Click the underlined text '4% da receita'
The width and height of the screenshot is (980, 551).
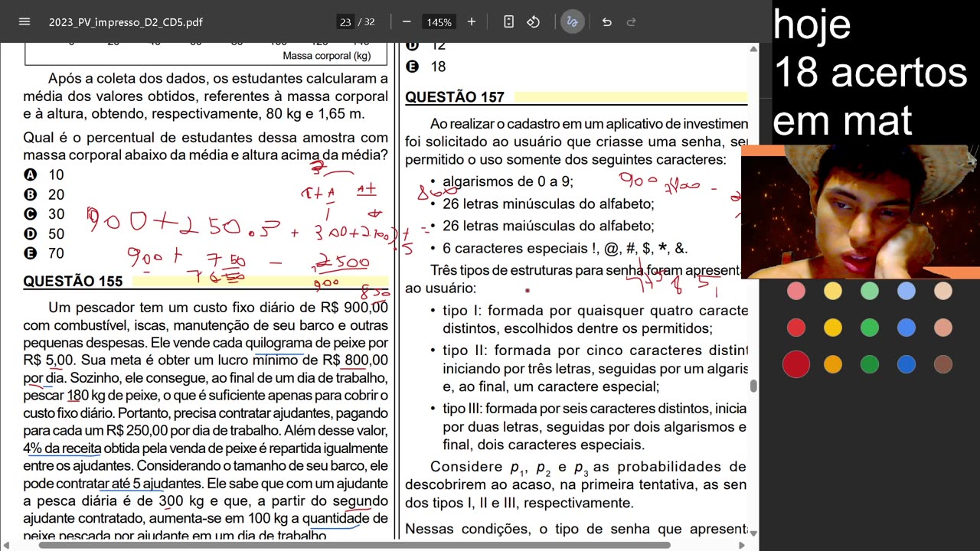point(62,448)
